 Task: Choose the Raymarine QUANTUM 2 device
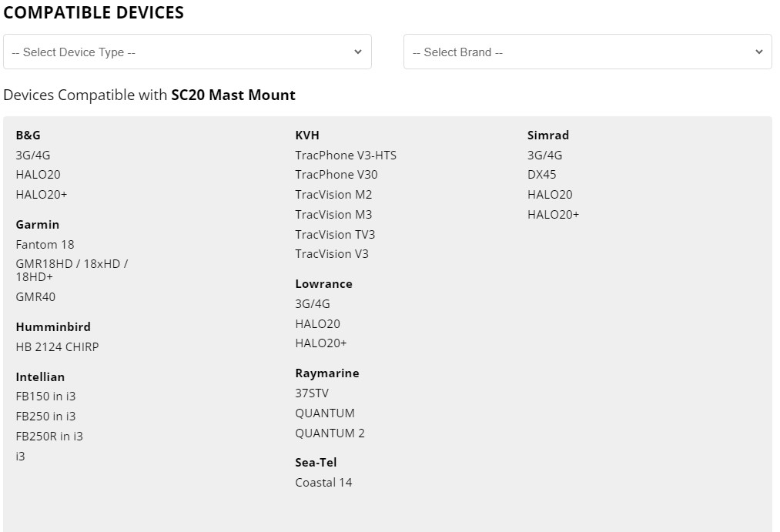tap(330, 433)
